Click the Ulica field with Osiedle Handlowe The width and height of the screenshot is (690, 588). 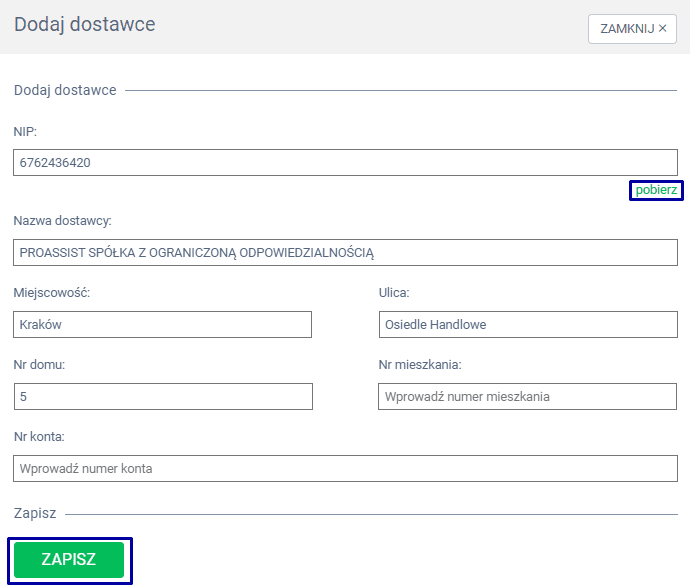tap(528, 325)
